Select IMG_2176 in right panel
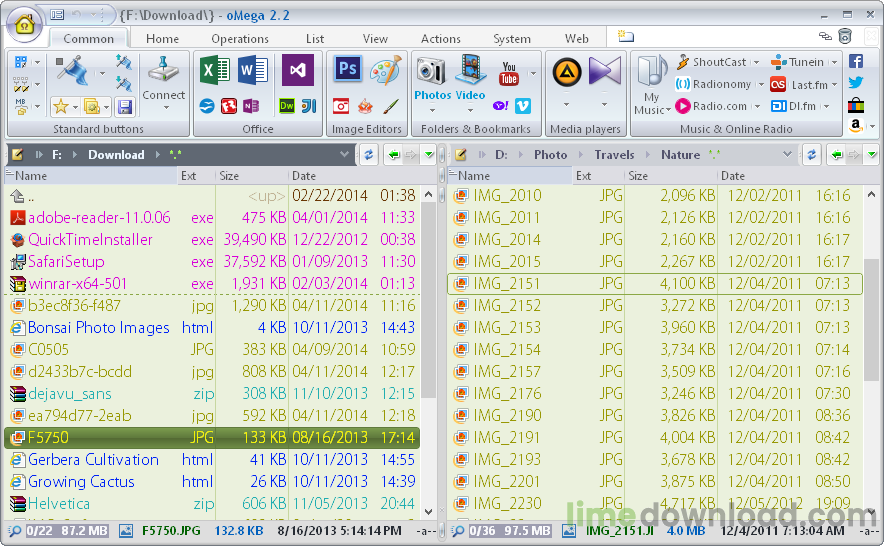This screenshot has height=546, width=884. pos(655,394)
